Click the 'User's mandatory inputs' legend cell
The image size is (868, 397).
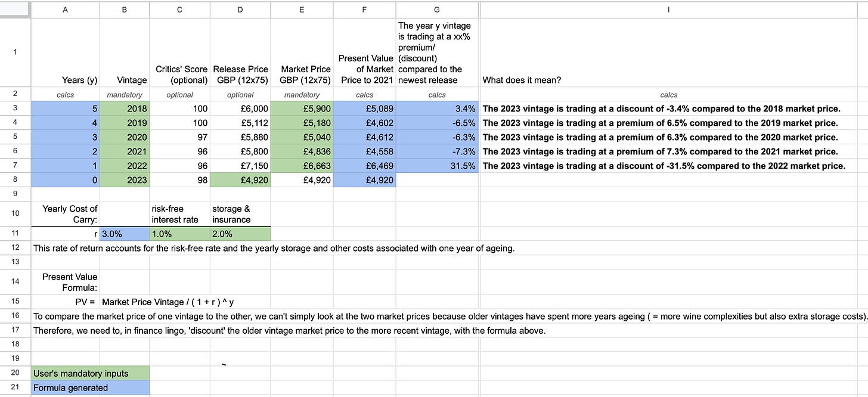tap(90, 373)
